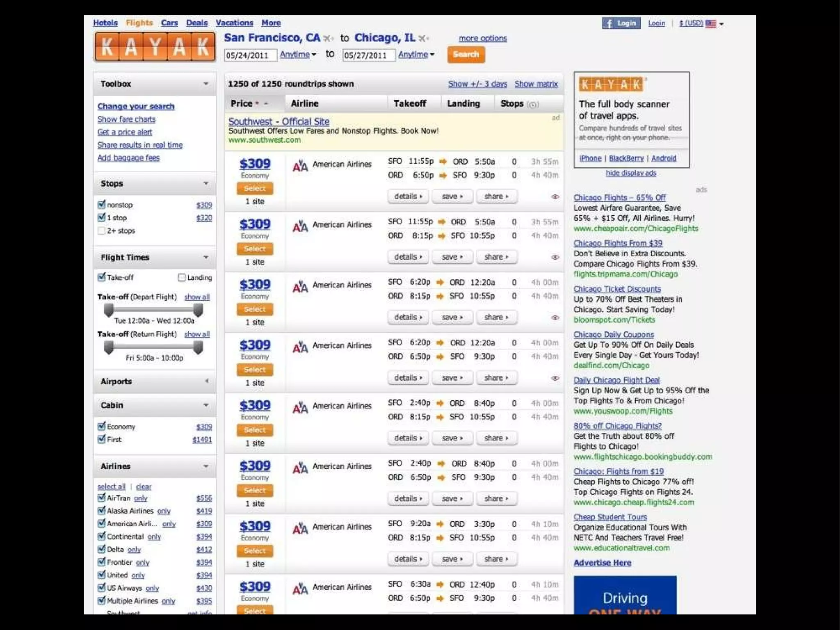Show only Alaska Airlines flights

point(164,511)
